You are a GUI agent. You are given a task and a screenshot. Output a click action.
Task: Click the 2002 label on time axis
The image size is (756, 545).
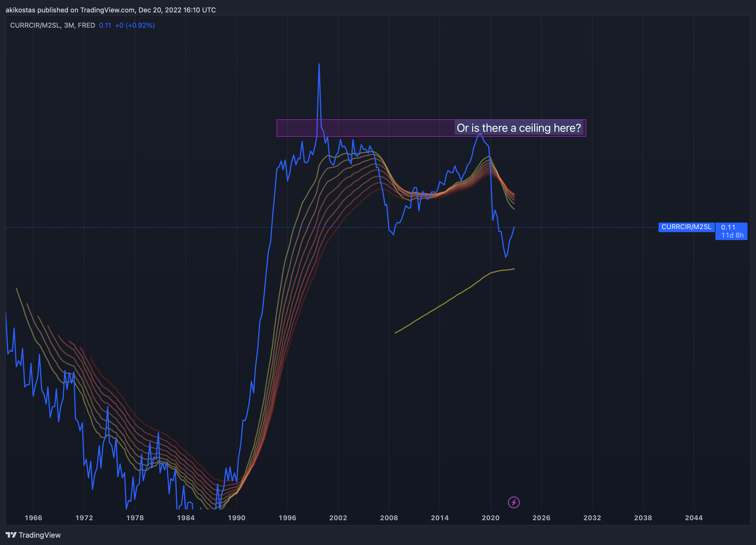(338, 518)
